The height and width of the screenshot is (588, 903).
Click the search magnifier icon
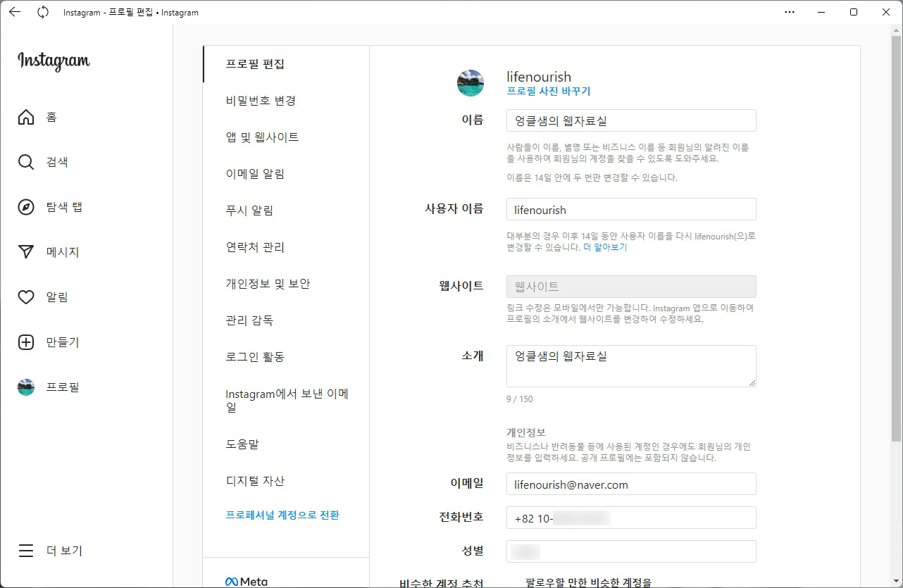(x=26, y=162)
